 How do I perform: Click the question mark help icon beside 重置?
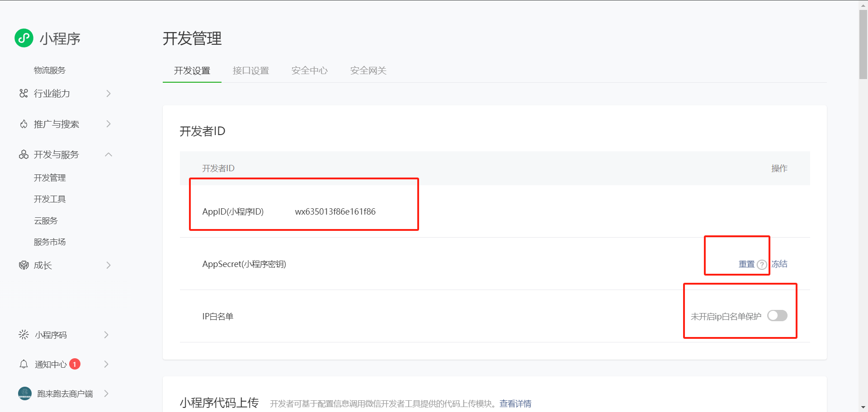pyautogui.click(x=762, y=265)
